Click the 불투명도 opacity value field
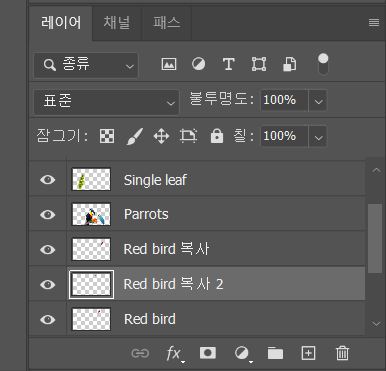386x371 pixels. (284, 100)
